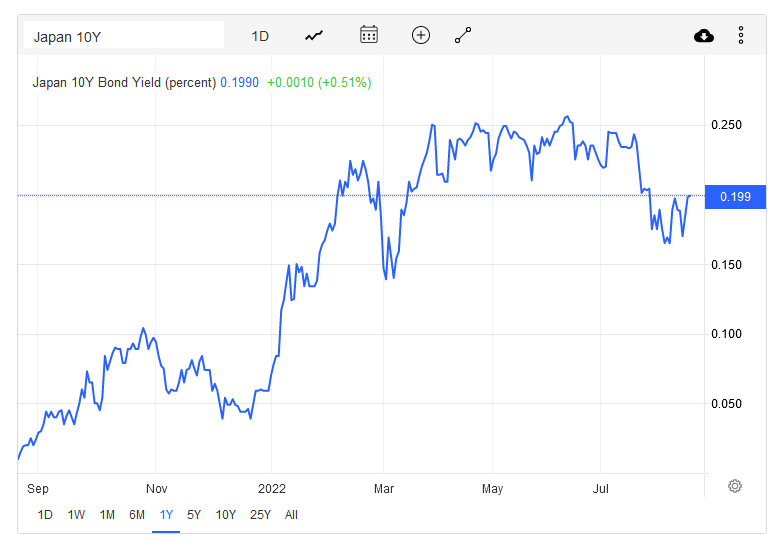Select the 1D time range tab
The width and height of the screenshot is (779, 546).
(45, 515)
